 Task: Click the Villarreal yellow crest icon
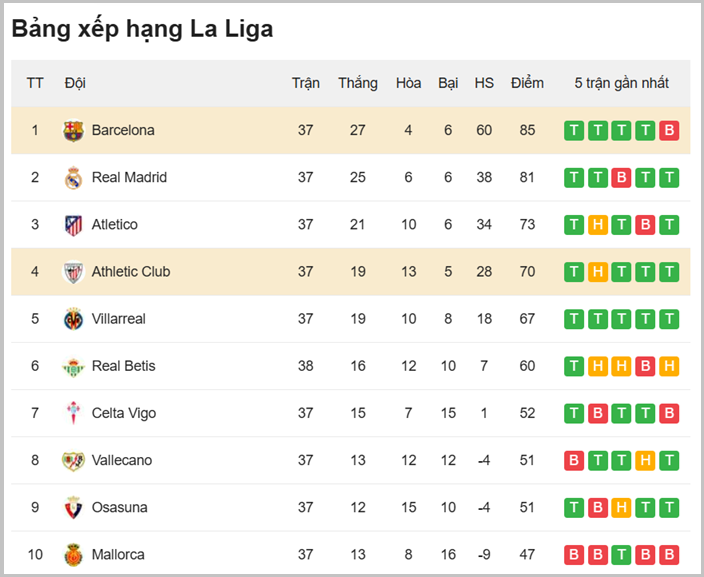(x=73, y=319)
